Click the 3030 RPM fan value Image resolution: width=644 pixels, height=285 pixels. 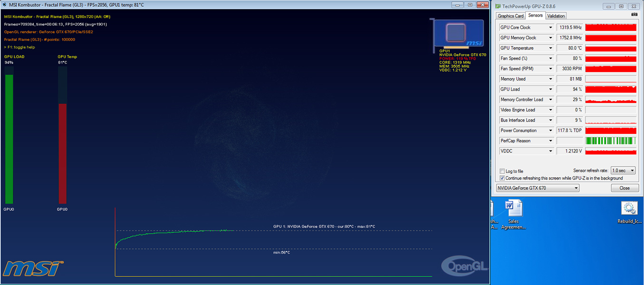pyautogui.click(x=570, y=69)
